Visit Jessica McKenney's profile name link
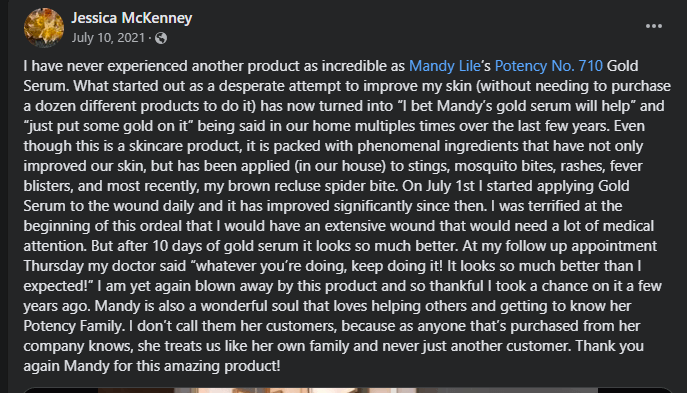687x393 pixels. (131, 18)
